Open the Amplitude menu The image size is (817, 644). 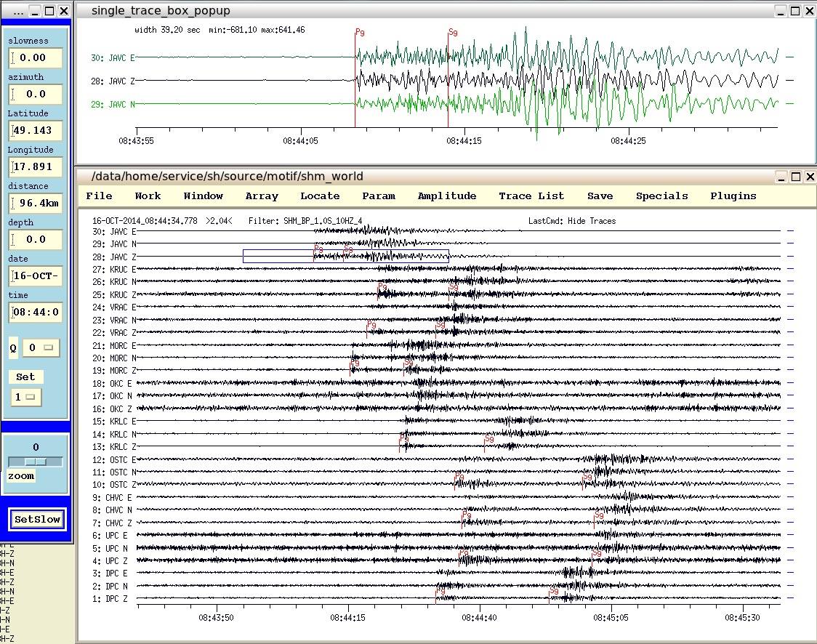click(x=447, y=196)
